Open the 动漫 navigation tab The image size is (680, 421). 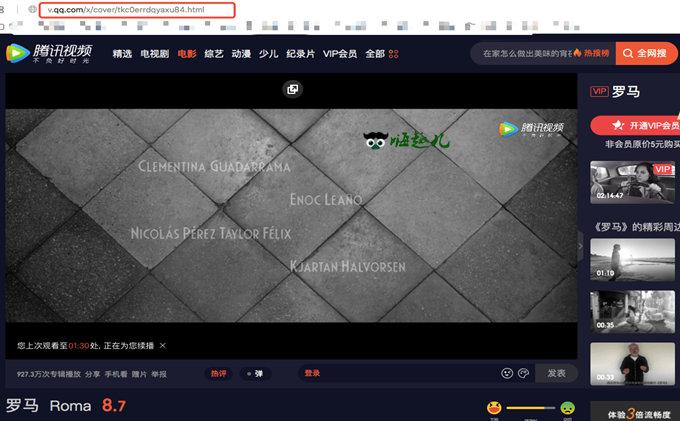241,54
